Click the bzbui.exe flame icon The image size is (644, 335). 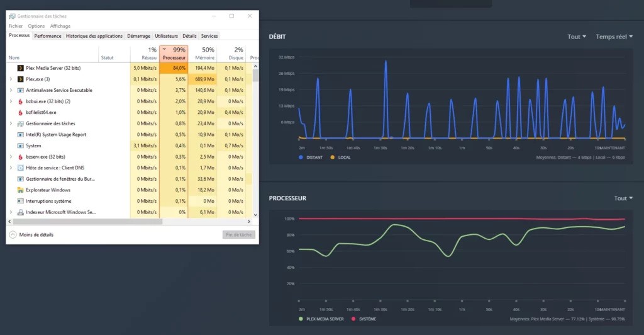click(x=20, y=101)
